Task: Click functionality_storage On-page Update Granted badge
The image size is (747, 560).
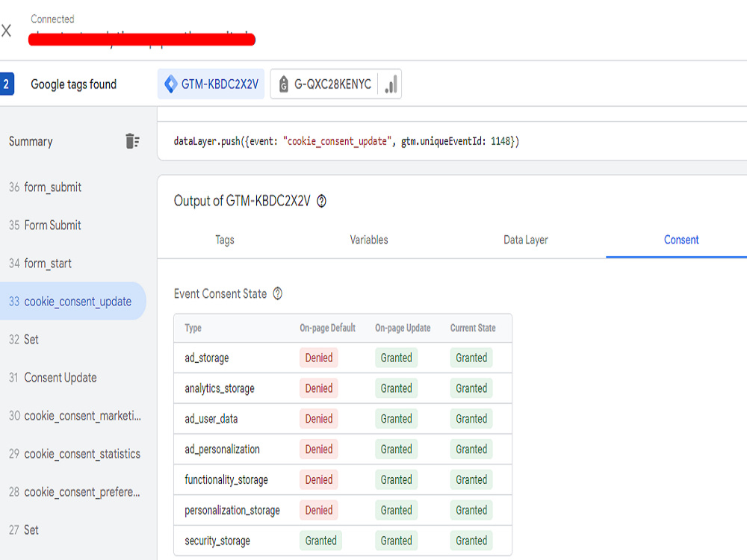Action: click(396, 480)
